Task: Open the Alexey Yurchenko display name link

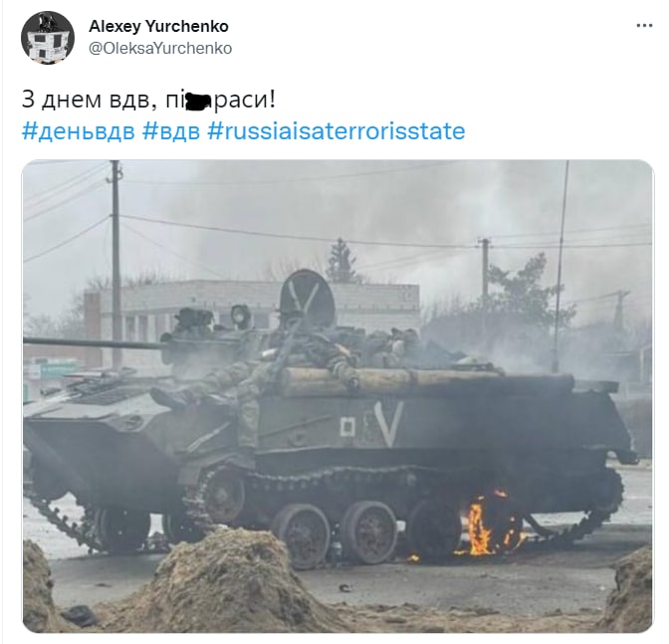Action: (158, 27)
